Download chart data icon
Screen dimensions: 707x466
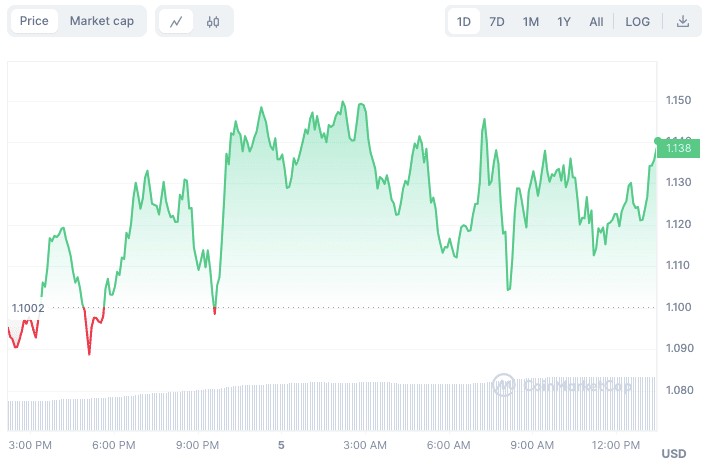[x=683, y=21]
